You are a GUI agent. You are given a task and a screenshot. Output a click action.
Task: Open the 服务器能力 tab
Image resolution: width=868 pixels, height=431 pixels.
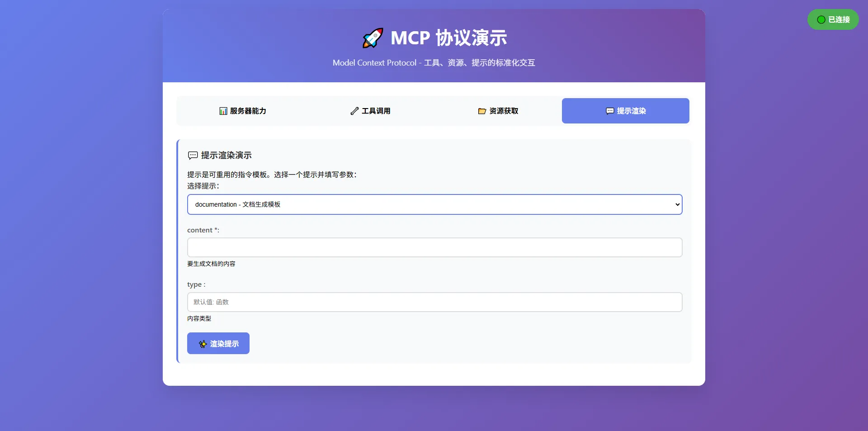pyautogui.click(x=243, y=111)
